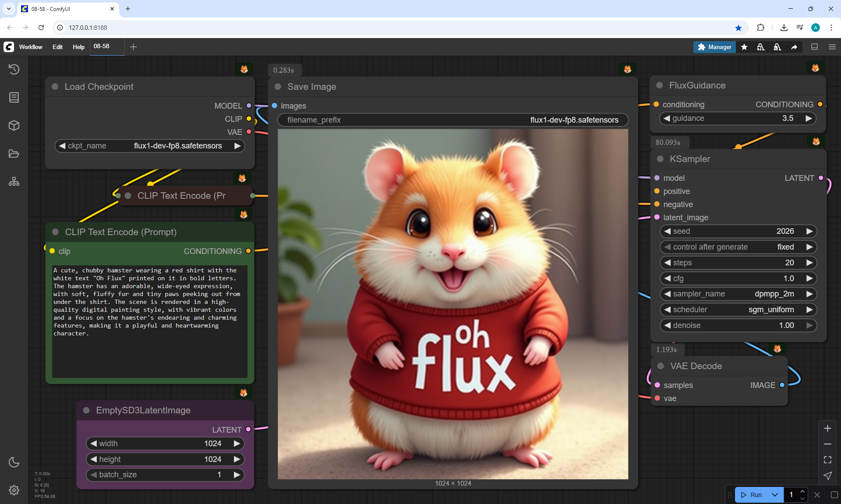The width and height of the screenshot is (841, 504).
Task: Open the Workflow menu
Action: (31, 47)
